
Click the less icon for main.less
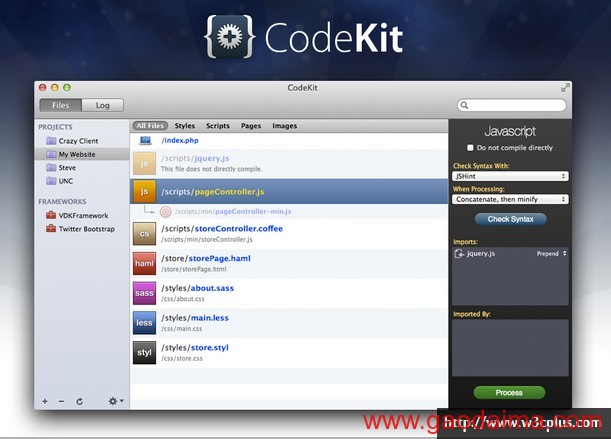tap(144, 323)
